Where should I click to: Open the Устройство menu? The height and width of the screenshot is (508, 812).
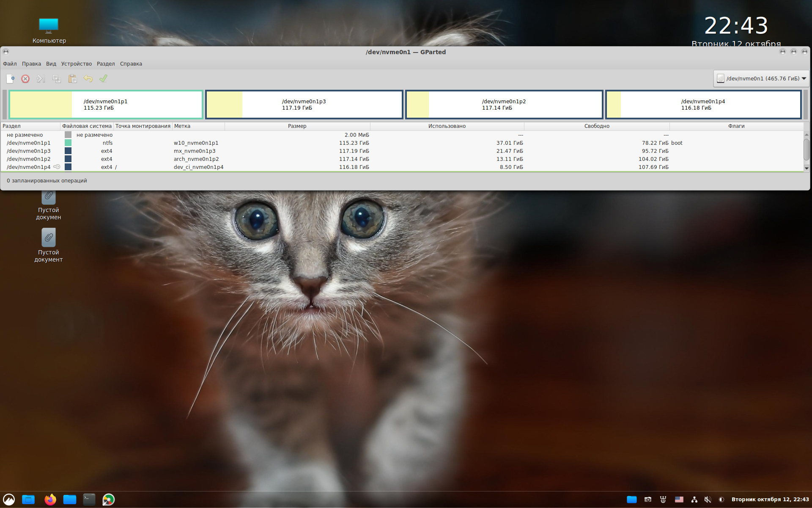(x=76, y=64)
